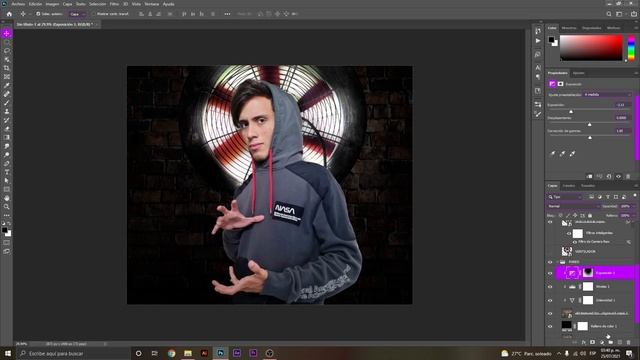The image size is (640, 360).
Task: Open the layer filter Tipo dropdown
Action: click(565, 197)
